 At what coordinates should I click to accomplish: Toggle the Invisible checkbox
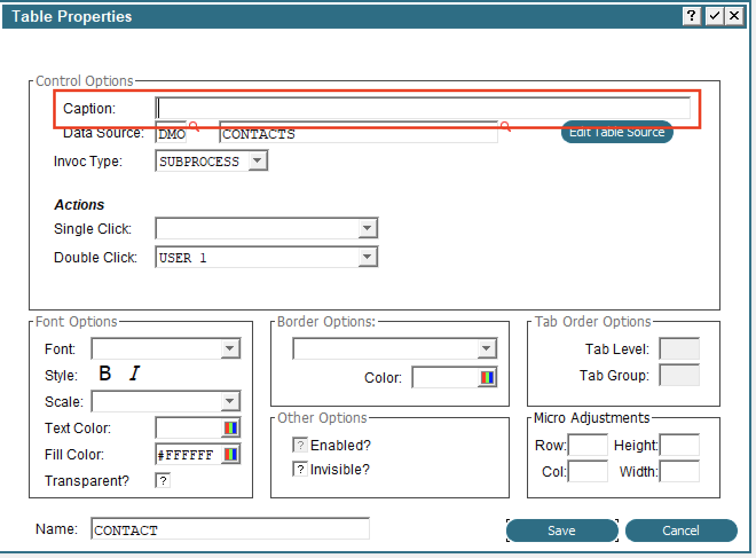pyautogui.click(x=300, y=469)
